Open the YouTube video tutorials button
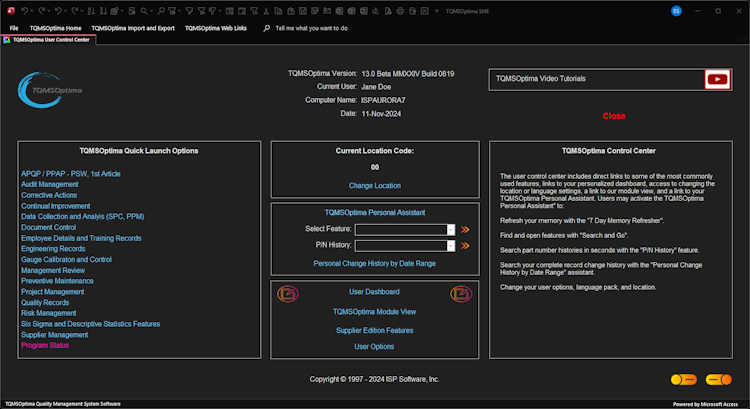 717,79
